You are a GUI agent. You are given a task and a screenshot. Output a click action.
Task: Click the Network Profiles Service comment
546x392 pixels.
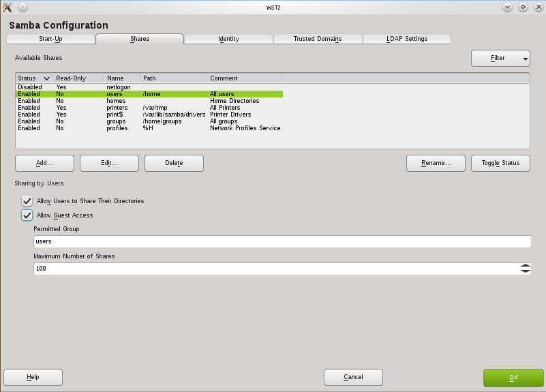point(245,128)
